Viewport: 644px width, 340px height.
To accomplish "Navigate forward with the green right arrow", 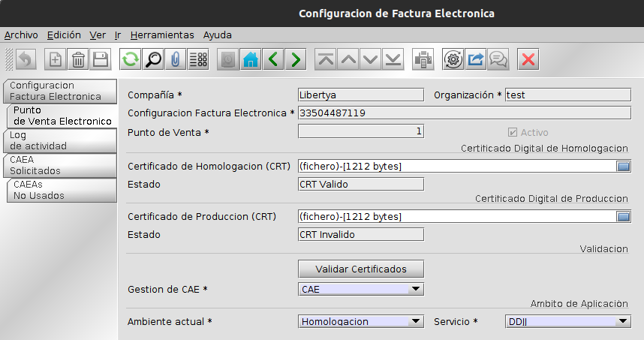I will click(x=296, y=59).
